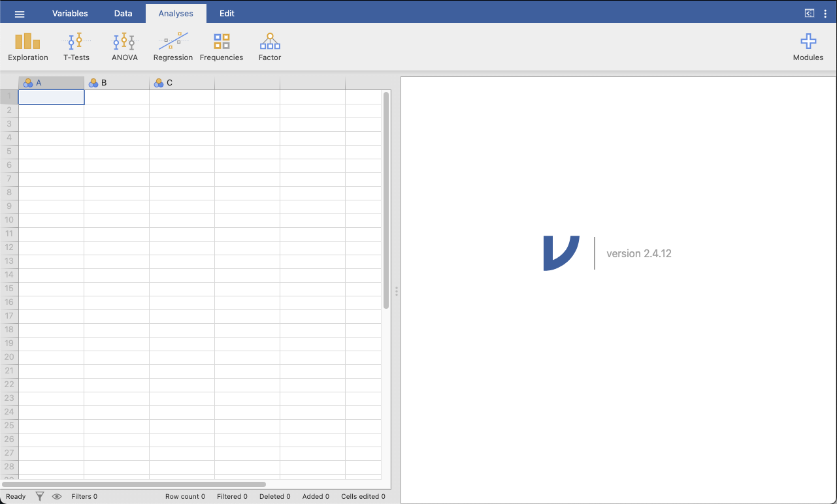Open the hamburger main menu

[x=20, y=14]
